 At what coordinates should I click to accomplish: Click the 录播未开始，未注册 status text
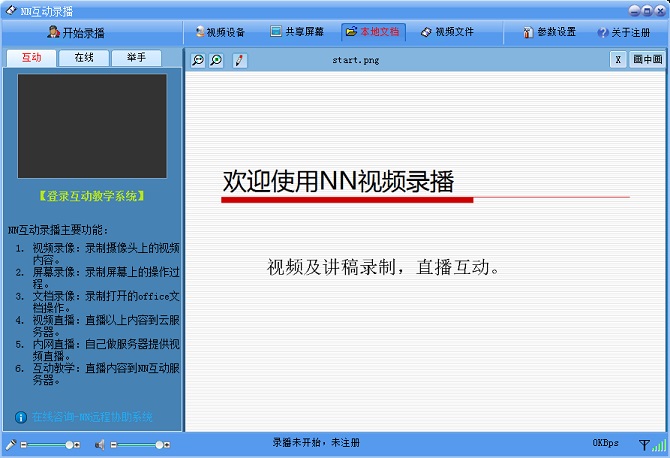point(316,443)
